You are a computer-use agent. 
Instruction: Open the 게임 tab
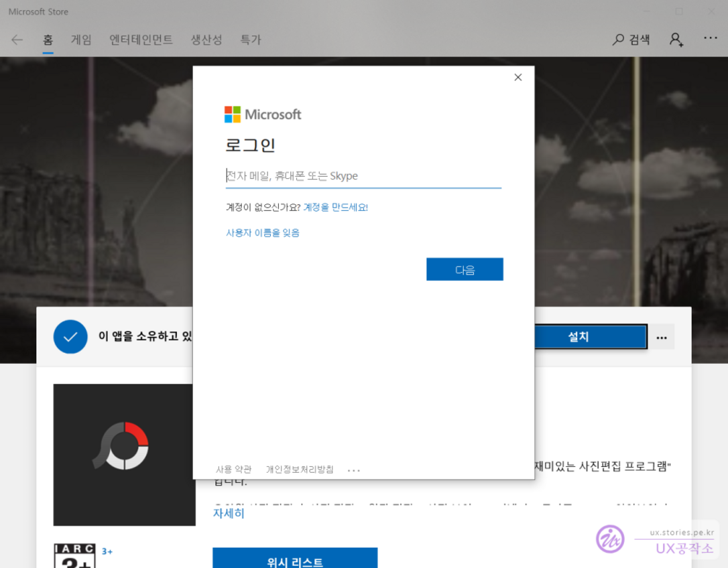tap(81, 40)
